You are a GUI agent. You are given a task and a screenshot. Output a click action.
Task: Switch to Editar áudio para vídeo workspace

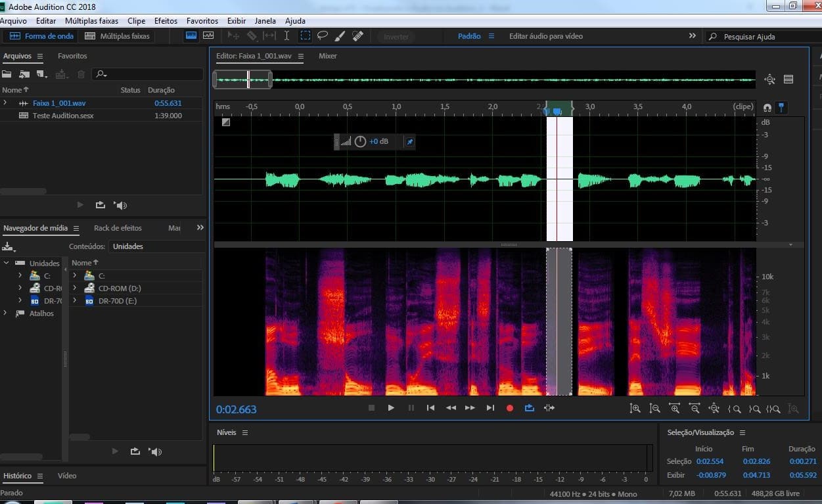[x=545, y=36]
